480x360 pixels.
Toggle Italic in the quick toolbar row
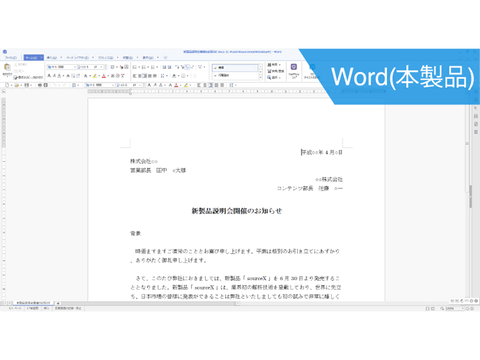point(155,85)
